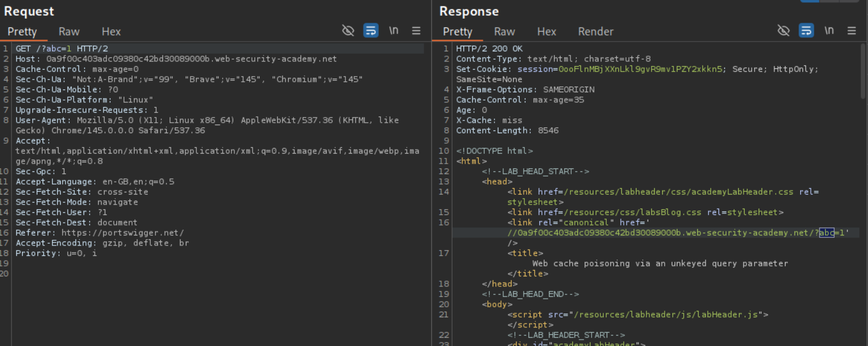Click the crossed-eye icon in Response panel
The image size is (868, 346).
pyautogui.click(x=783, y=31)
